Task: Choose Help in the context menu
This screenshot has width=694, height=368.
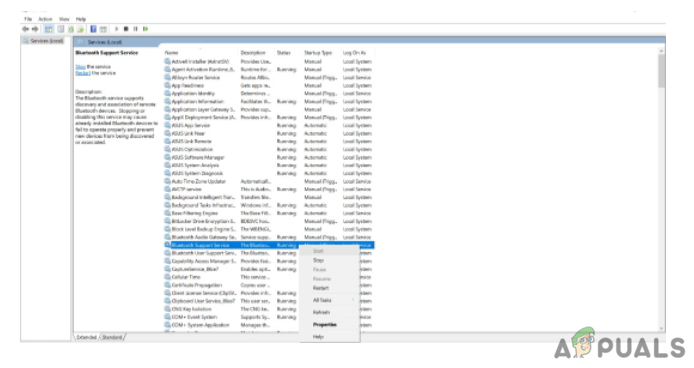Action: [329, 337]
